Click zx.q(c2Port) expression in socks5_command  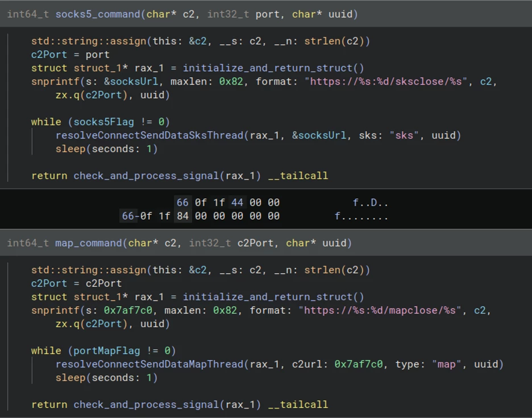92,95
